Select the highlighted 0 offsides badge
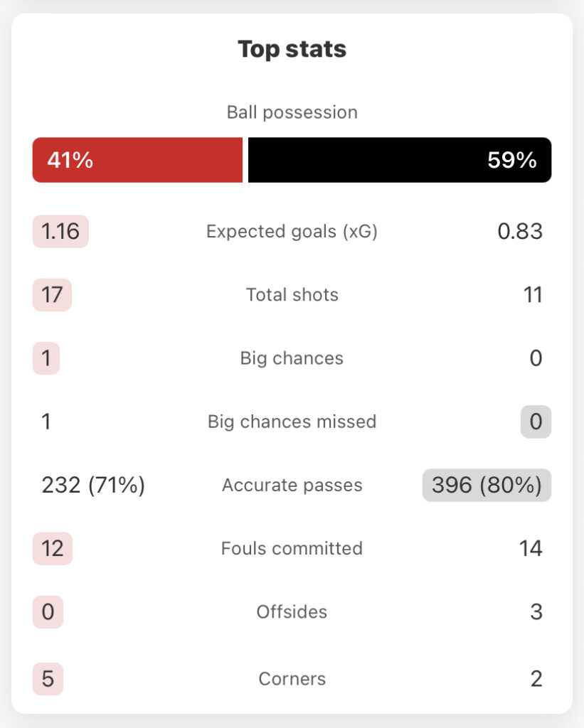The image size is (584, 728). [48, 612]
